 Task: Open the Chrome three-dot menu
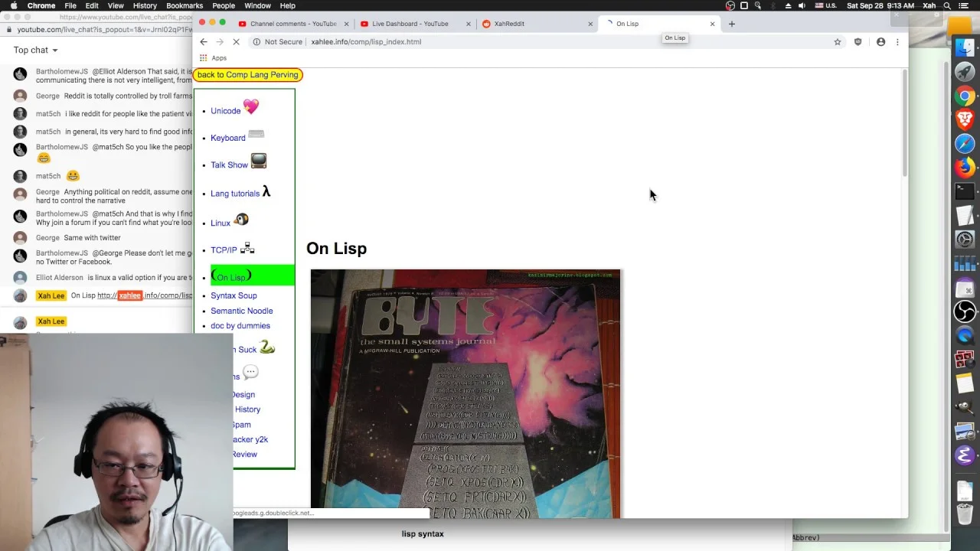point(897,42)
